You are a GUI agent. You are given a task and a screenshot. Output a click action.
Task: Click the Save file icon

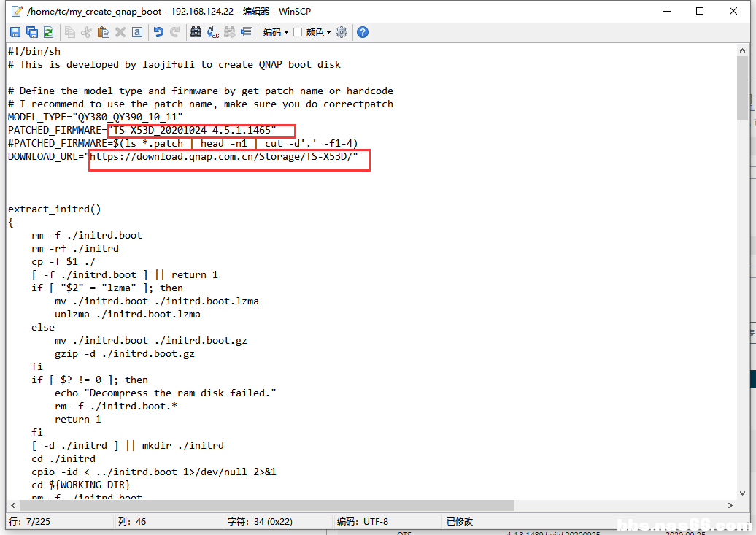click(15, 32)
